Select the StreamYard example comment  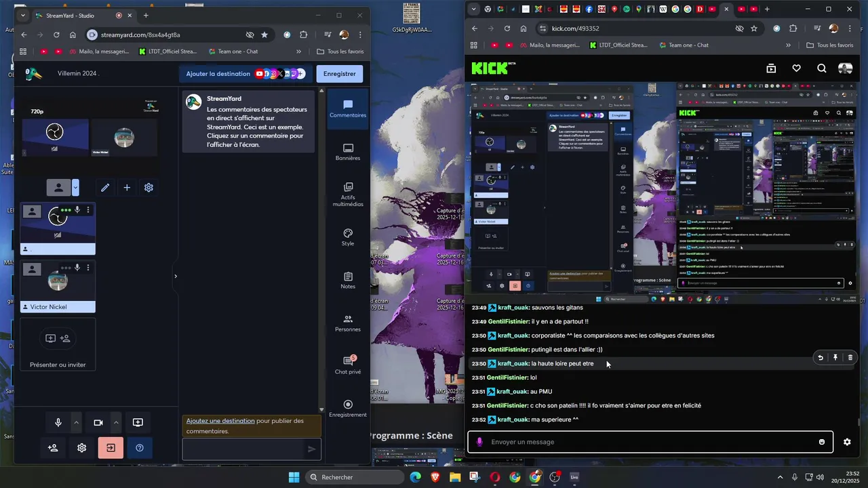[x=249, y=122]
